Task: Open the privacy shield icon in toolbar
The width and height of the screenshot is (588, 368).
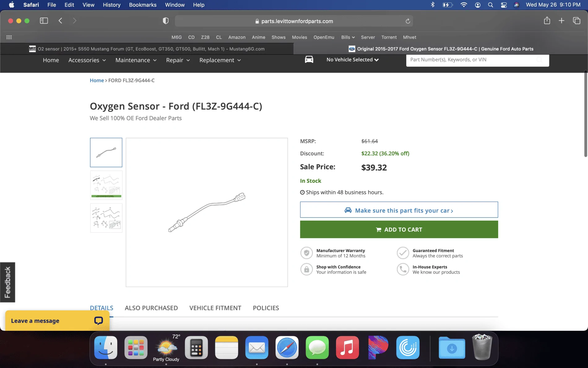Action: (x=166, y=21)
